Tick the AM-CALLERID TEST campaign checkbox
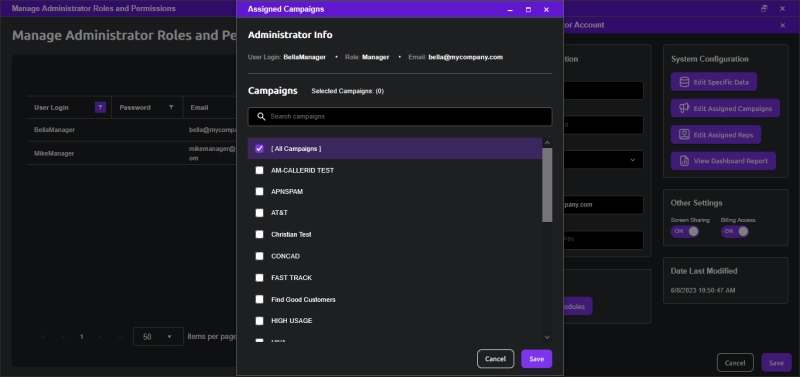The width and height of the screenshot is (800, 377). tap(259, 170)
